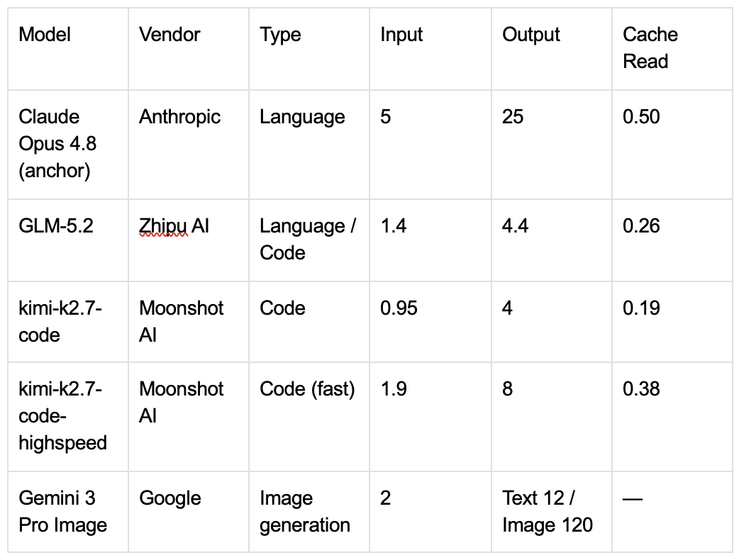This screenshot has height=560, width=739.
Task: Click the Text 12 / Image 120 cell
Action: pyautogui.click(x=552, y=512)
